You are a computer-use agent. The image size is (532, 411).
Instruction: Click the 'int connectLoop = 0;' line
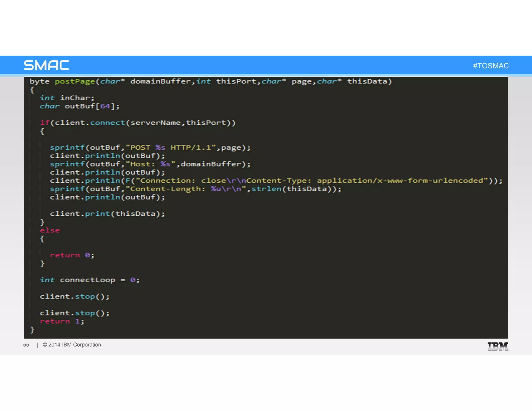coord(90,280)
